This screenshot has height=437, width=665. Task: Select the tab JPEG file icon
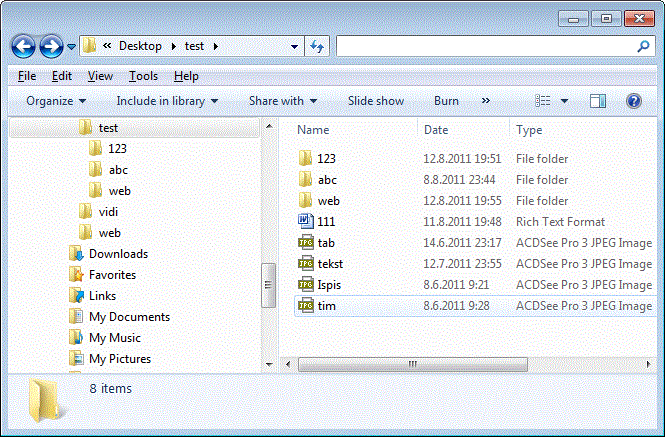click(306, 243)
